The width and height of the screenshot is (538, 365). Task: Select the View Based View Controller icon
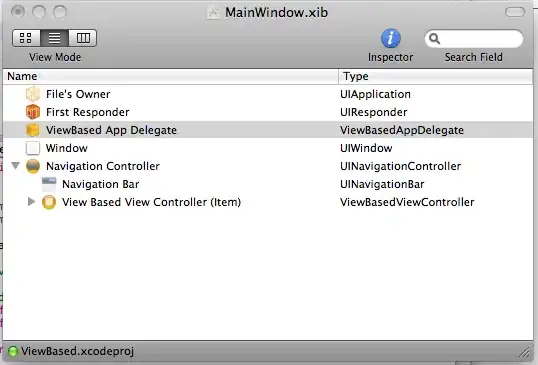49,202
